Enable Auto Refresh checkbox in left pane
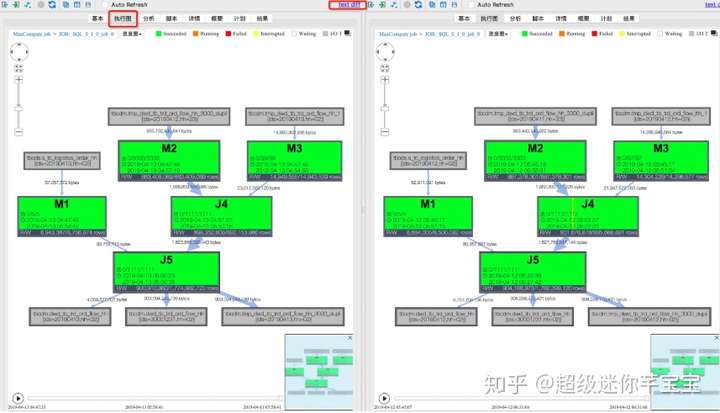The height and width of the screenshot is (413, 720). point(105,5)
